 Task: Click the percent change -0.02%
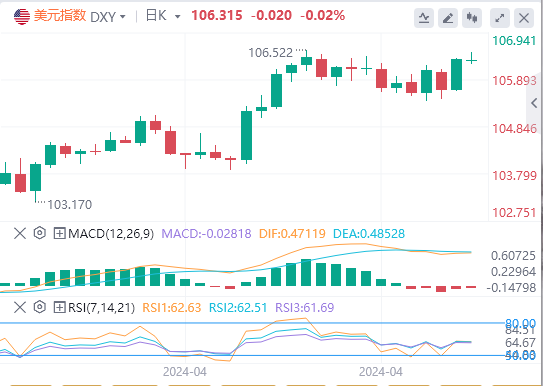pyautogui.click(x=322, y=16)
